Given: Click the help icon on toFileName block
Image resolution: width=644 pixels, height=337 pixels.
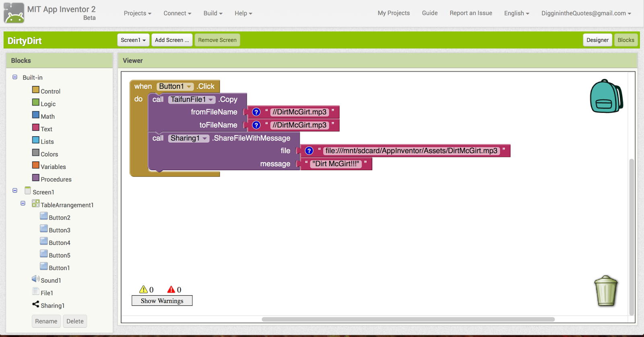Looking at the screenshot, I should (256, 125).
